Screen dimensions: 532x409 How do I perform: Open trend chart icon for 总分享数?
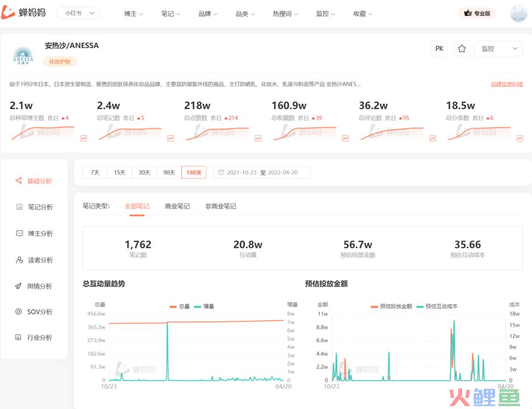pos(520,138)
